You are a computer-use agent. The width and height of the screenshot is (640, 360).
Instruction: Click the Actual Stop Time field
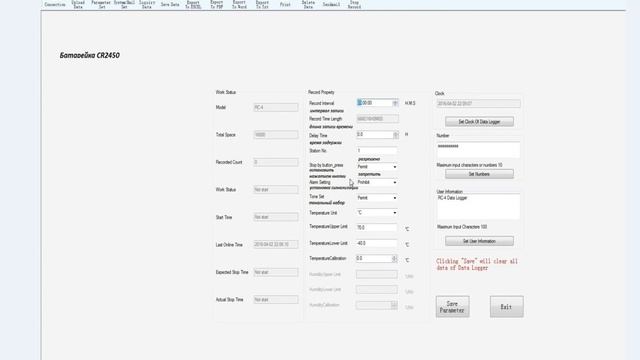pos(276,300)
